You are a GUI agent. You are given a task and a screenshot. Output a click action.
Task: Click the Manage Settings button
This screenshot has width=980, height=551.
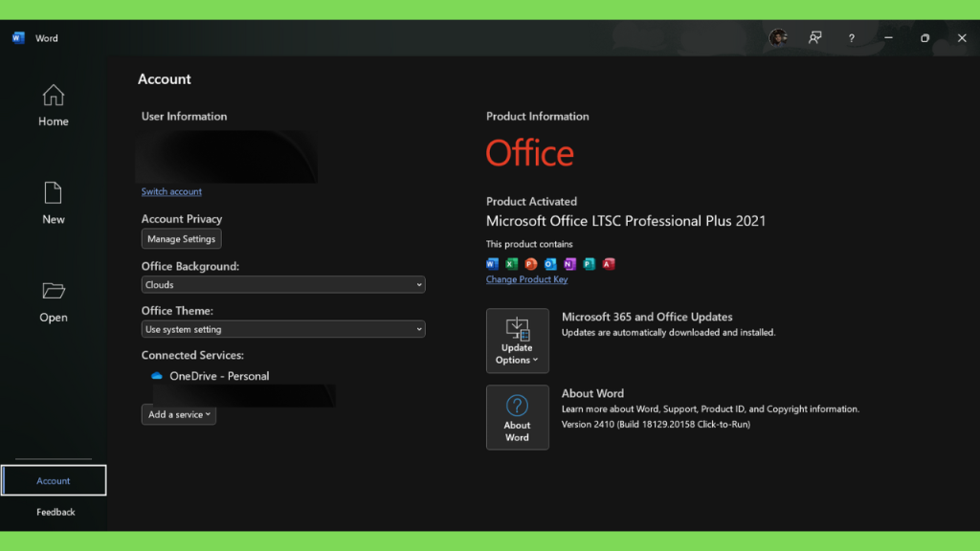181,238
